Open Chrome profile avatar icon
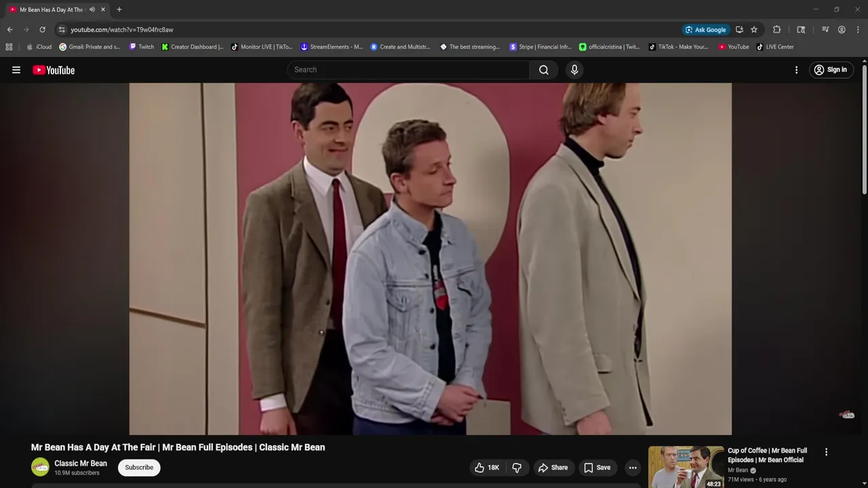This screenshot has width=868, height=488. coord(842,30)
